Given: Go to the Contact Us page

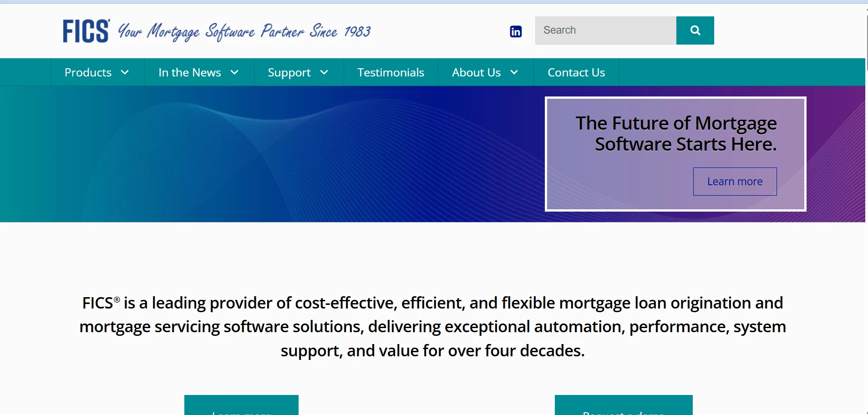Looking at the screenshot, I should point(576,72).
